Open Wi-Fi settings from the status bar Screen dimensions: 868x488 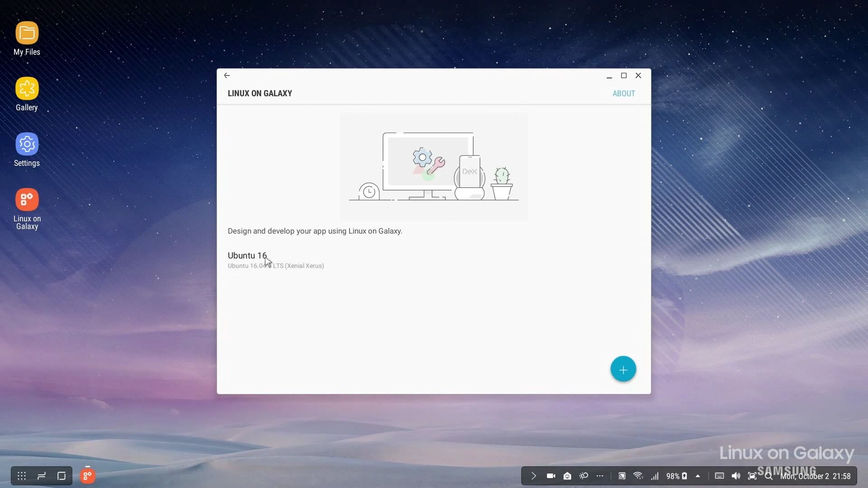638,476
